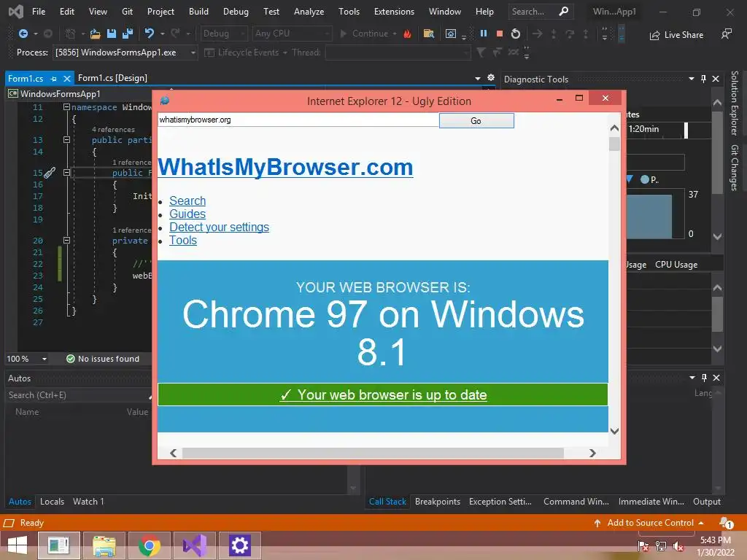Click the notifications bell in status bar
This screenshot has height=560, width=747.
[x=726, y=522]
